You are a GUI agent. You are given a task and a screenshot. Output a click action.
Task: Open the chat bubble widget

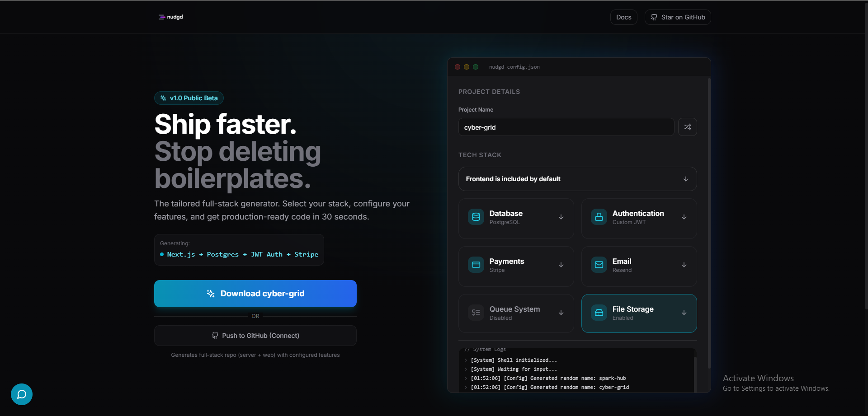(x=21, y=394)
